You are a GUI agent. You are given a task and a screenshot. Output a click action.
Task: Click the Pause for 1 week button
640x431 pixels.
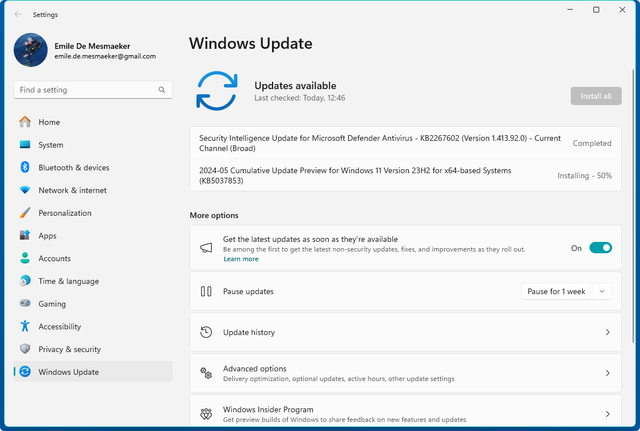[x=556, y=291]
